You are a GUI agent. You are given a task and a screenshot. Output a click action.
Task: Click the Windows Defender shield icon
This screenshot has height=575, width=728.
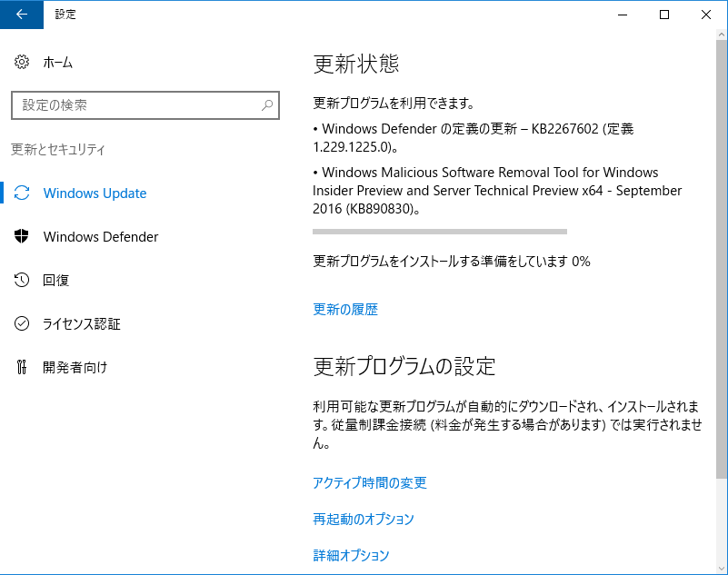click(21, 236)
